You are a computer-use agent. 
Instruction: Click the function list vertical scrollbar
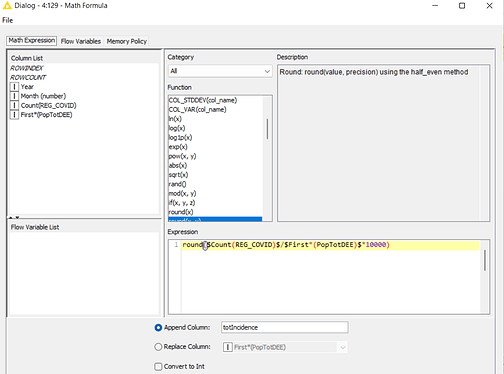(x=267, y=129)
